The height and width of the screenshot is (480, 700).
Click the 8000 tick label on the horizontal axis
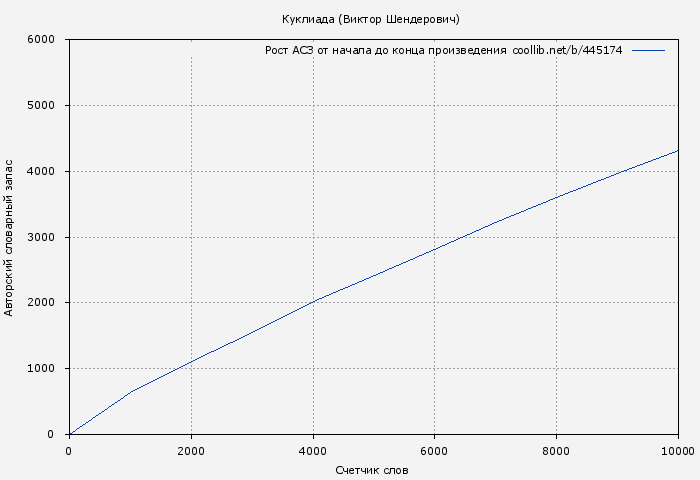[x=557, y=450]
